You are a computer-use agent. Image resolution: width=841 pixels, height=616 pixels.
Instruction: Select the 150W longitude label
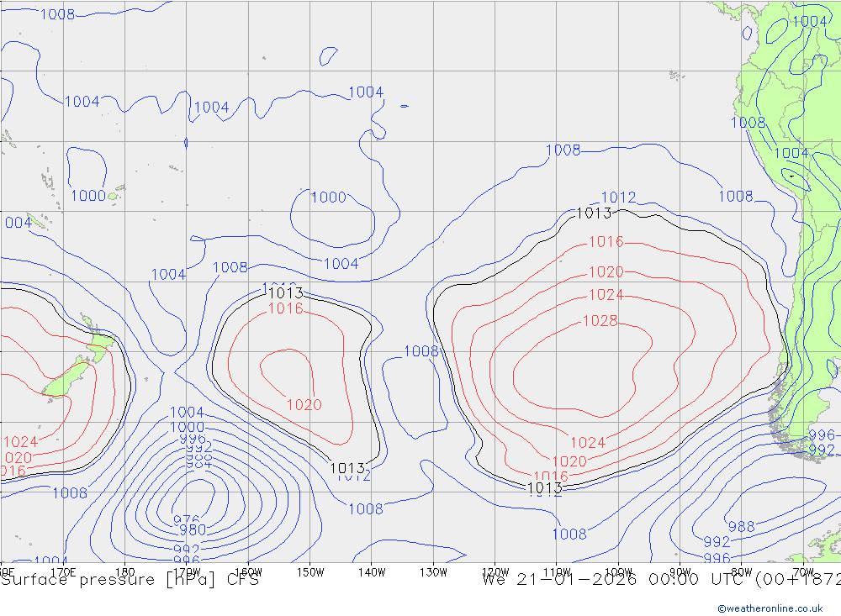pos(310,572)
